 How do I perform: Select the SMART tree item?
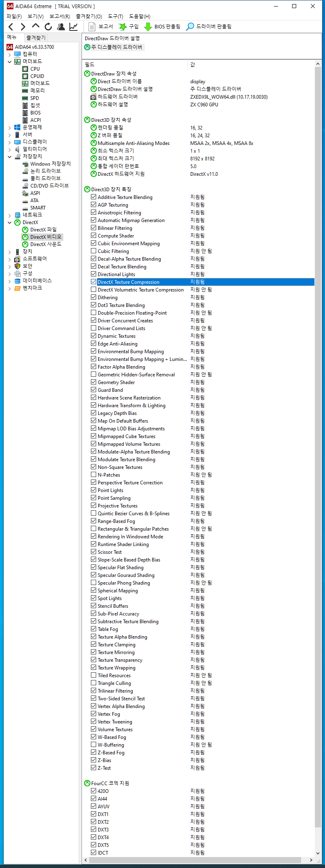click(x=38, y=208)
